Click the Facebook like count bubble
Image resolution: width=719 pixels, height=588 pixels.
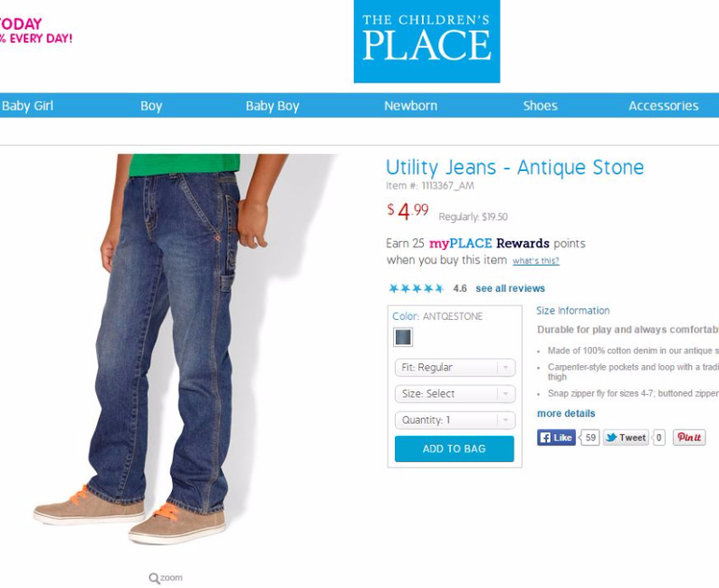[590, 437]
